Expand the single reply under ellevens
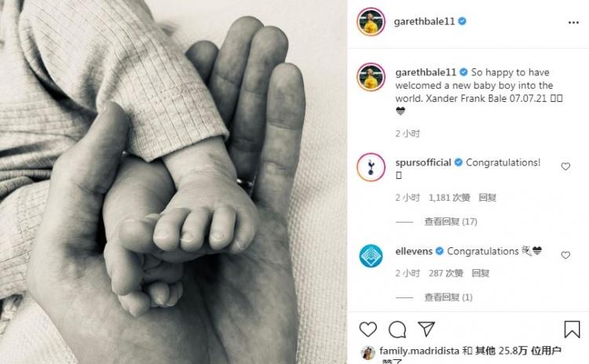This screenshot has height=364, width=589. (x=448, y=297)
